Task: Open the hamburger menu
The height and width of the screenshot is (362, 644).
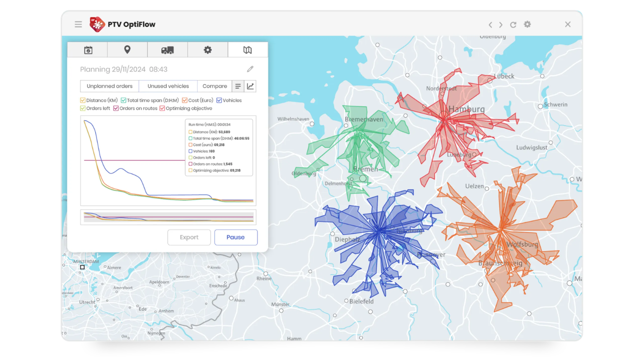Action: tap(78, 24)
